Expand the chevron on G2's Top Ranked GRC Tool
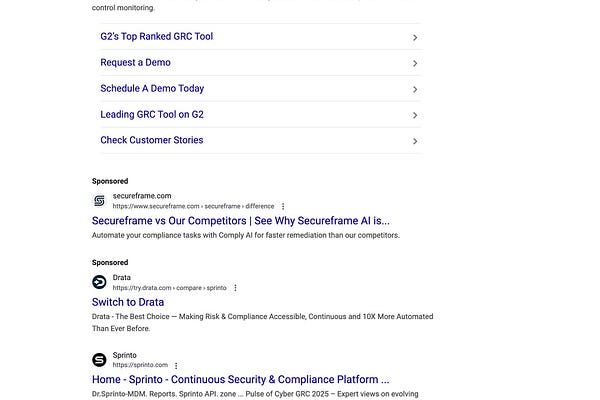 pyautogui.click(x=415, y=38)
